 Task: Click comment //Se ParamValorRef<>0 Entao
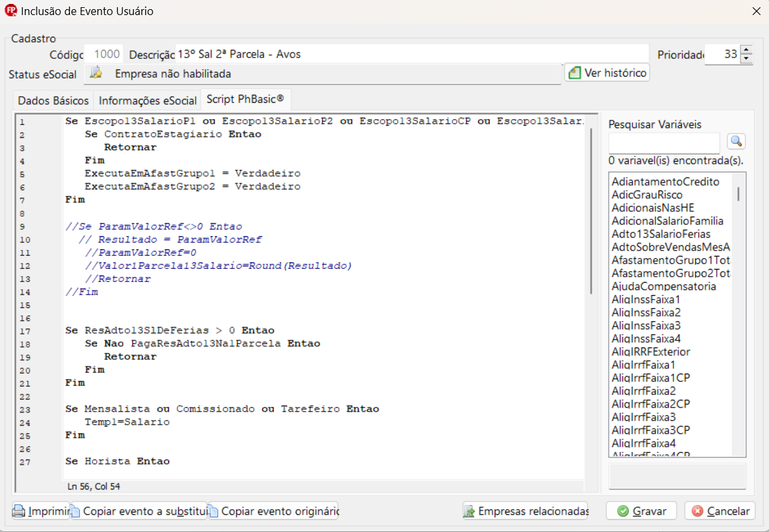pyautogui.click(x=154, y=226)
